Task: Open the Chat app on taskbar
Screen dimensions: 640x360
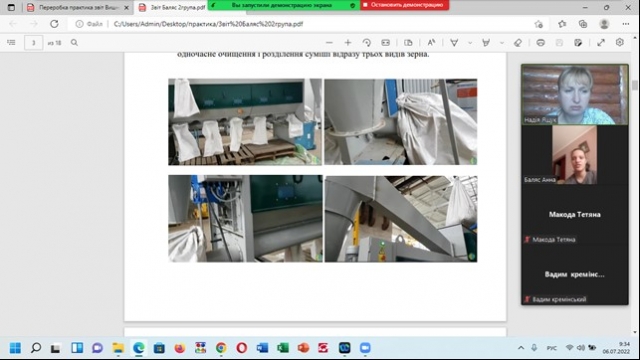Action: pos(97,348)
